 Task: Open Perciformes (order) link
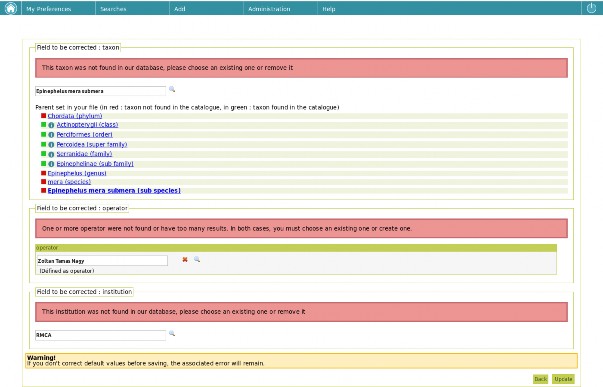85,135
